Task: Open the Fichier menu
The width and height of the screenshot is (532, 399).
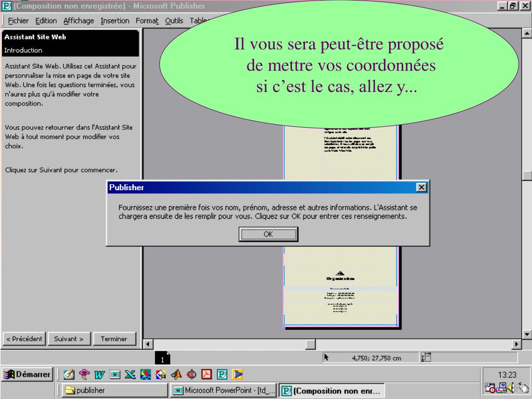Action: click(x=18, y=21)
